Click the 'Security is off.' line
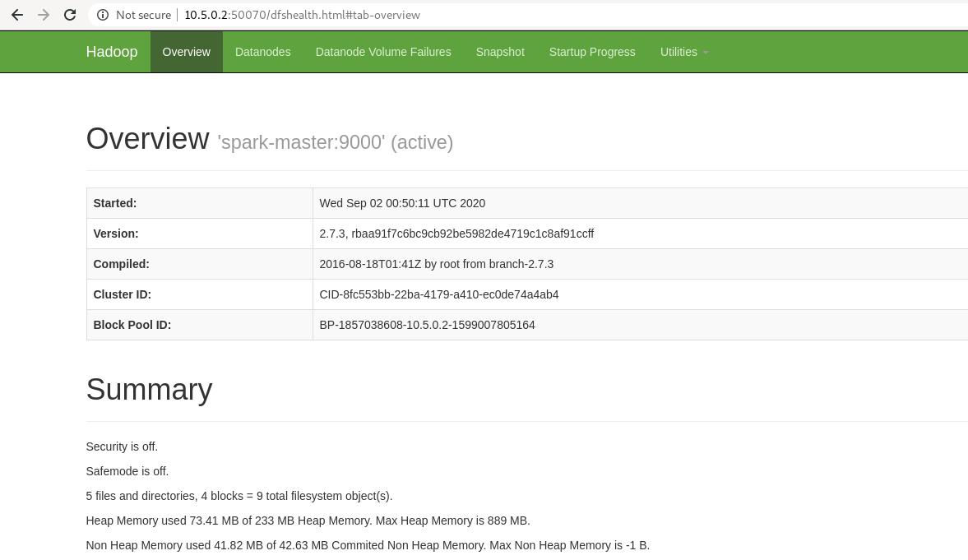 [x=122, y=447]
